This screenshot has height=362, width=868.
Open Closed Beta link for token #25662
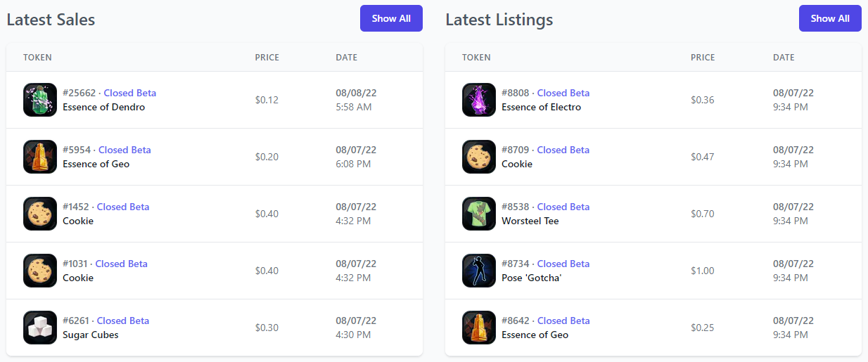click(x=129, y=93)
